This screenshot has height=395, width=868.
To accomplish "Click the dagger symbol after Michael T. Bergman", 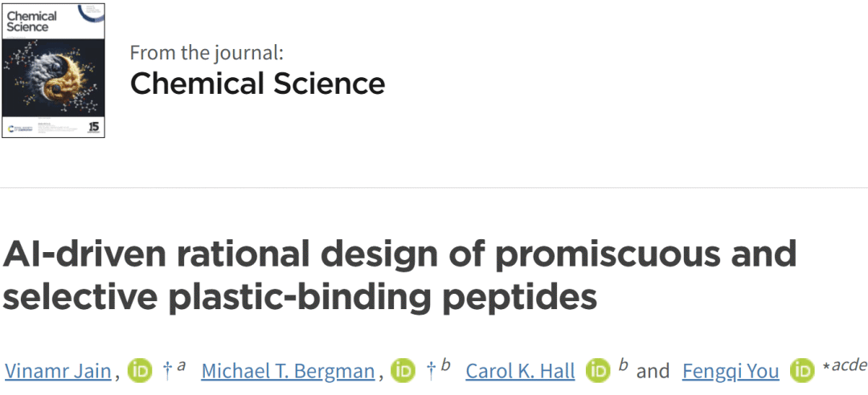I will pos(430,369).
